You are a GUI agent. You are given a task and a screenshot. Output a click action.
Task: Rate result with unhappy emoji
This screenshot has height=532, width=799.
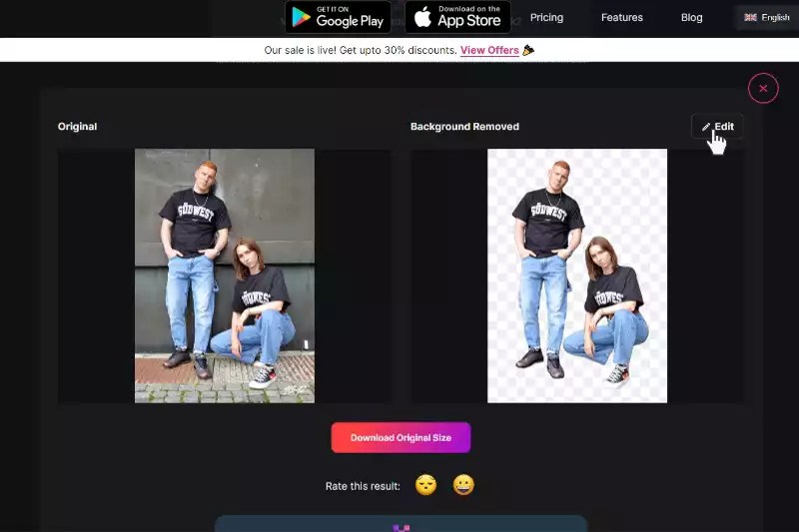pos(425,485)
